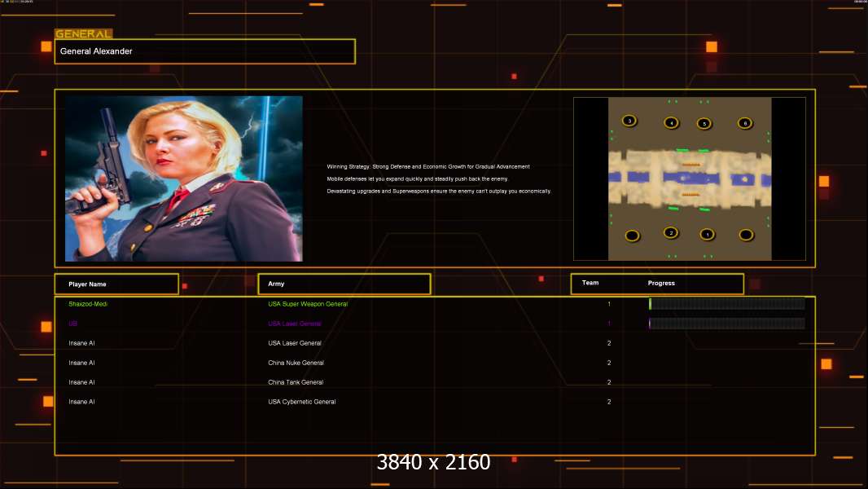The height and width of the screenshot is (489, 868).
Task: Select the white USA Laser General entry
Action: (295, 343)
